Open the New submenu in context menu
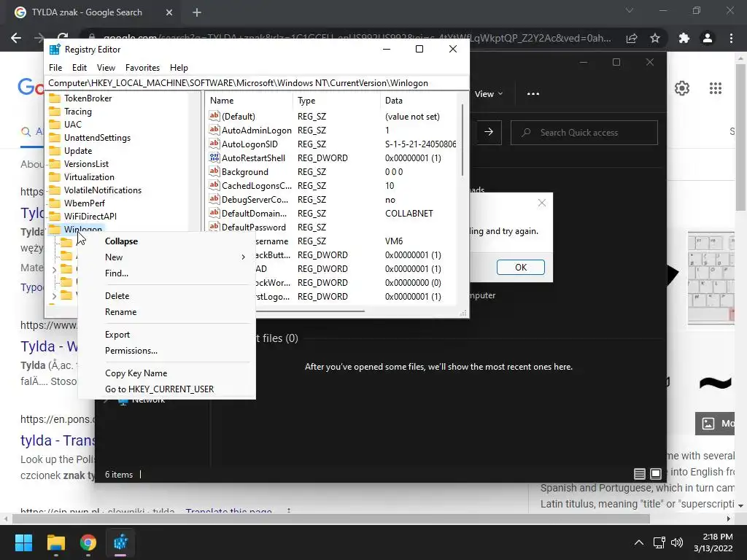The height and width of the screenshot is (560, 747). (x=166, y=257)
